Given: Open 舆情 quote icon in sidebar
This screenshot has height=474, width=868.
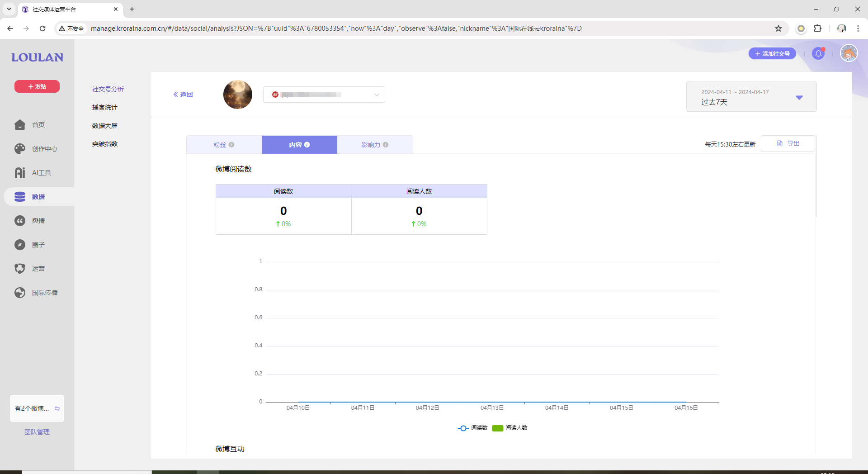Looking at the screenshot, I should pos(20,221).
